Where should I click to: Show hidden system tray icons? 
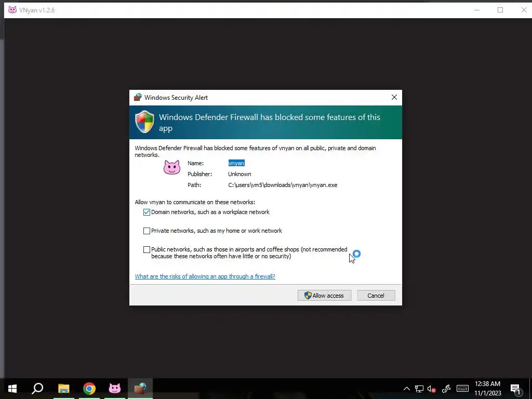click(406, 389)
